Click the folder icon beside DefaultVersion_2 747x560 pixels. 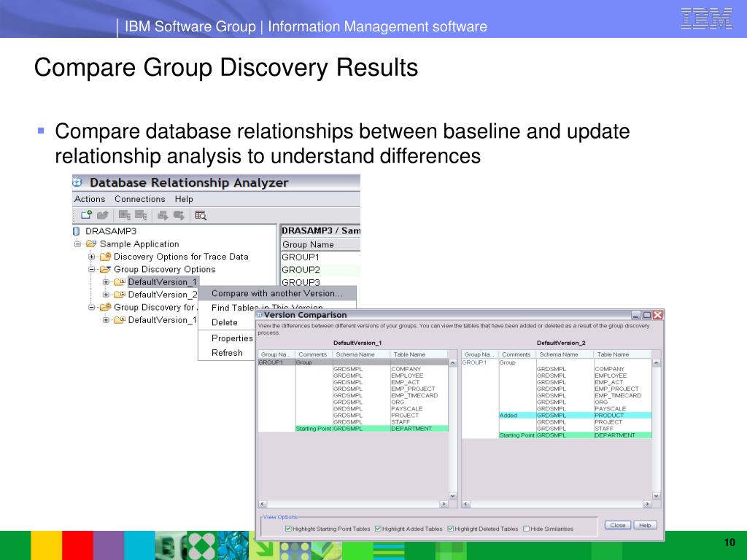[120, 295]
